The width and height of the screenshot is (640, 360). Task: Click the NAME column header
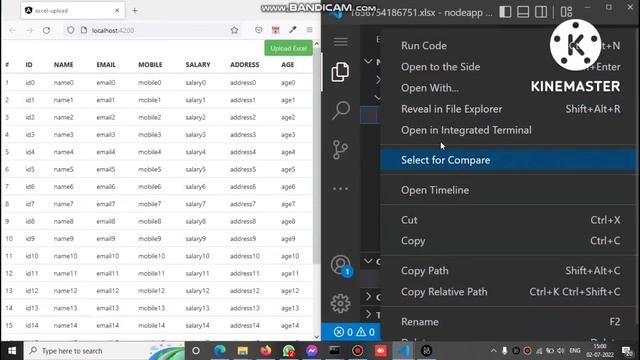point(63,64)
